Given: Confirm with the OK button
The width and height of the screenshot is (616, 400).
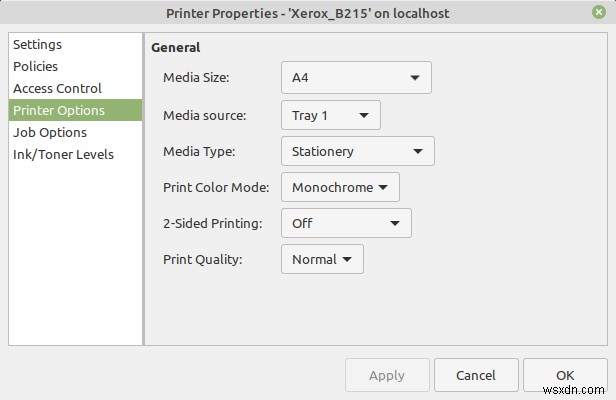Looking at the screenshot, I should (x=565, y=375).
